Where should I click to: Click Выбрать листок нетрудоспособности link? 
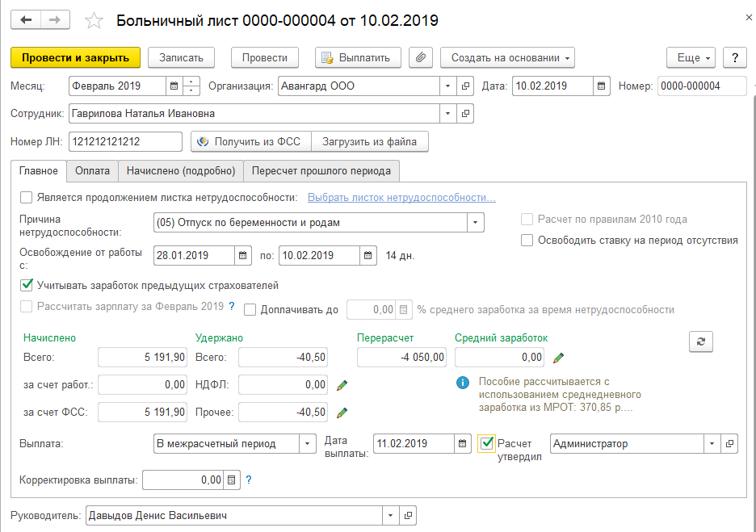401,198
